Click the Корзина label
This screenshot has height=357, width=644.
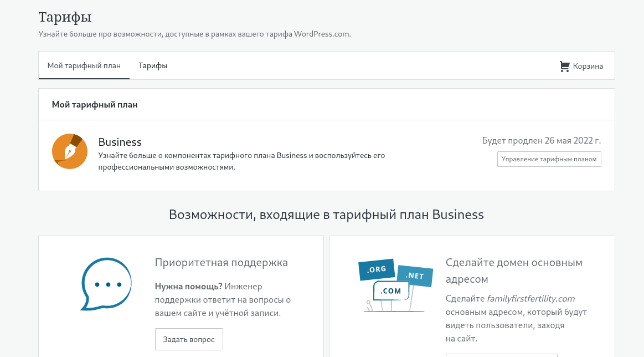tap(588, 66)
